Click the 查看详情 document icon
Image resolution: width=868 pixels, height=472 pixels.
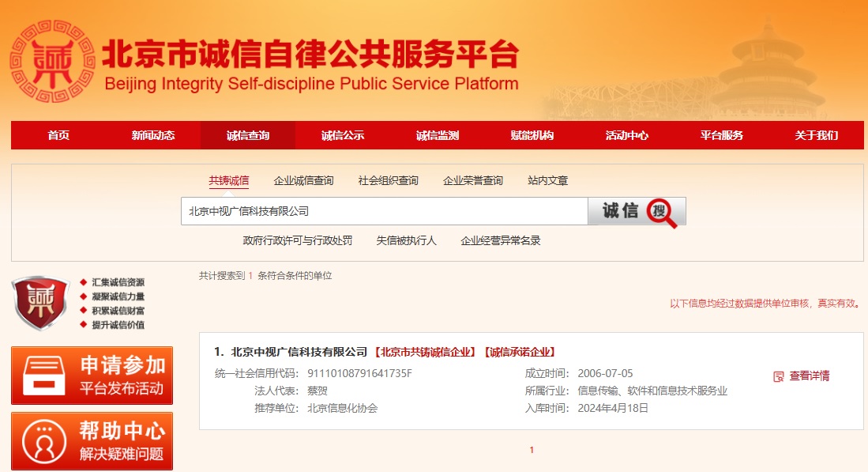coord(779,376)
